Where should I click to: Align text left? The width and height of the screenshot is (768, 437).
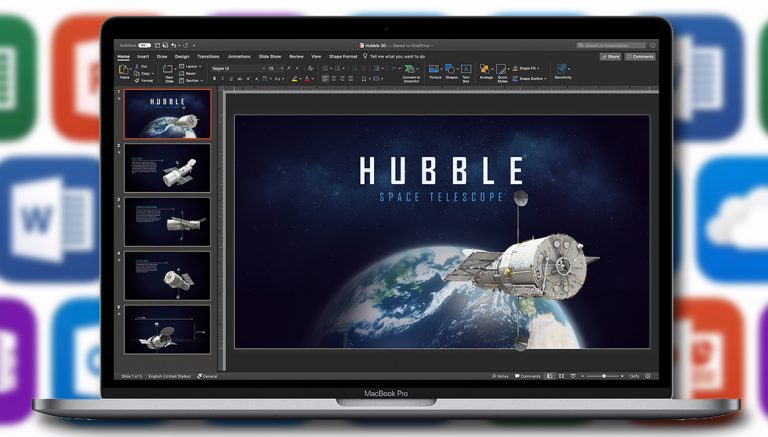tap(325, 78)
